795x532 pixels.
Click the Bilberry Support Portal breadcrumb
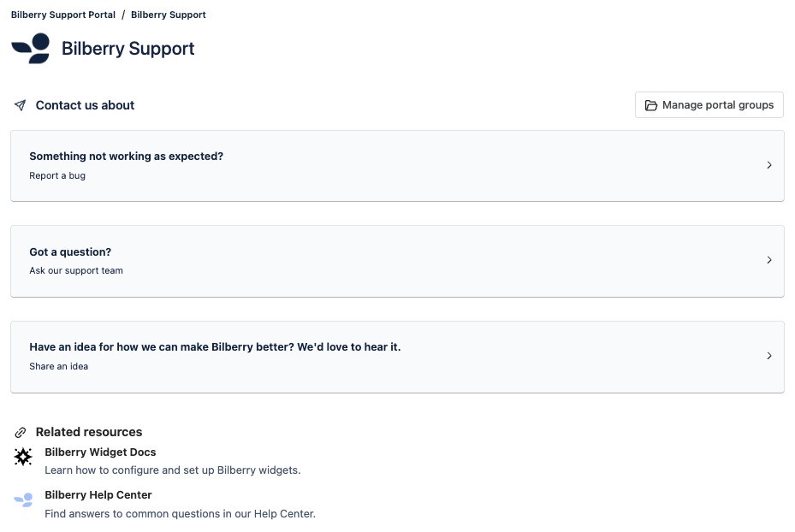pos(62,15)
